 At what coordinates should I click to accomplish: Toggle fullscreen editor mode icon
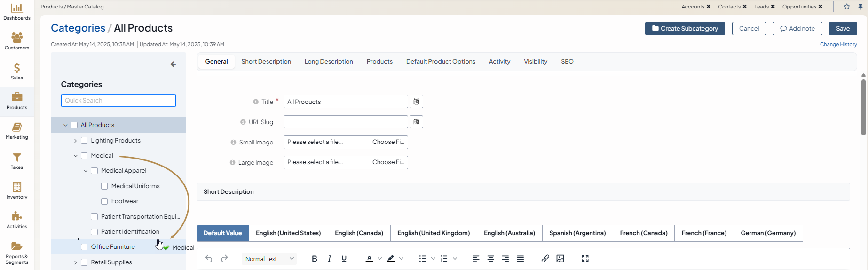(585, 259)
